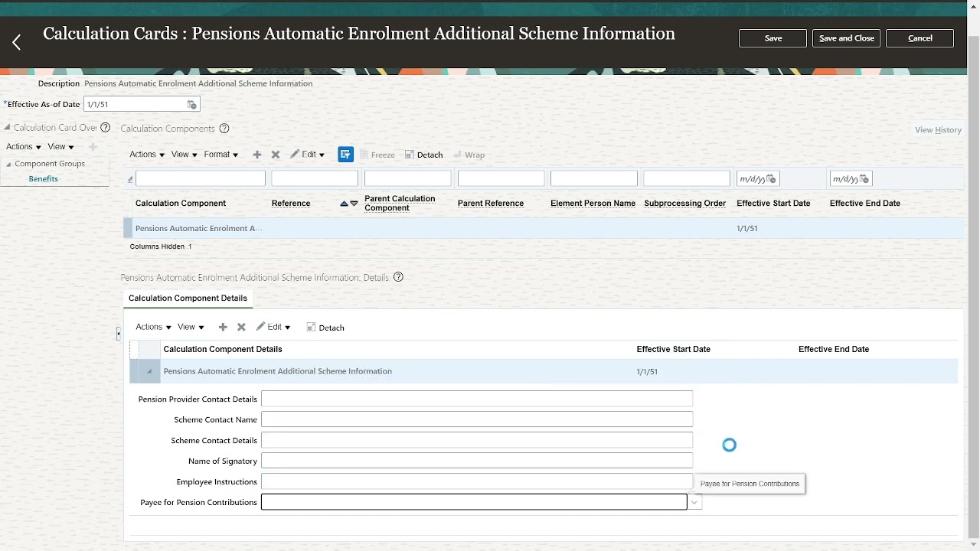Open Edit menu in Calculation Component Details
Screen dimensions: 980x551
coord(273,327)
